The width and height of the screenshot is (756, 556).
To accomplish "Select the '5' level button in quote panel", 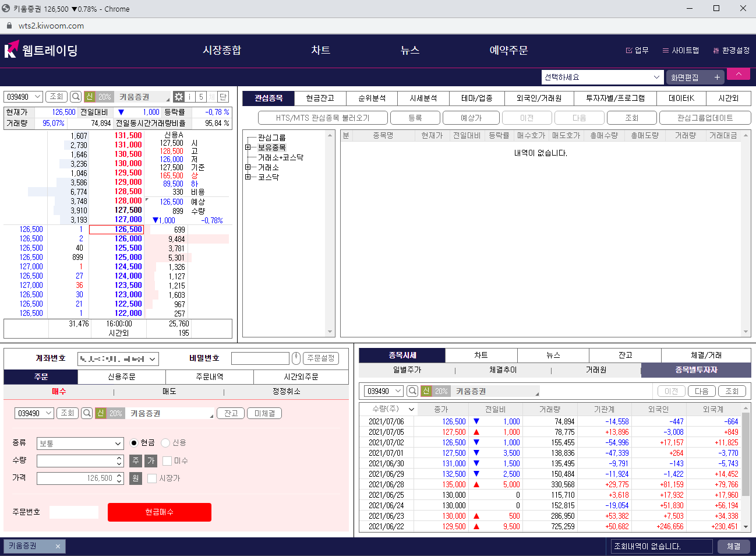I will tap(201, 97).
